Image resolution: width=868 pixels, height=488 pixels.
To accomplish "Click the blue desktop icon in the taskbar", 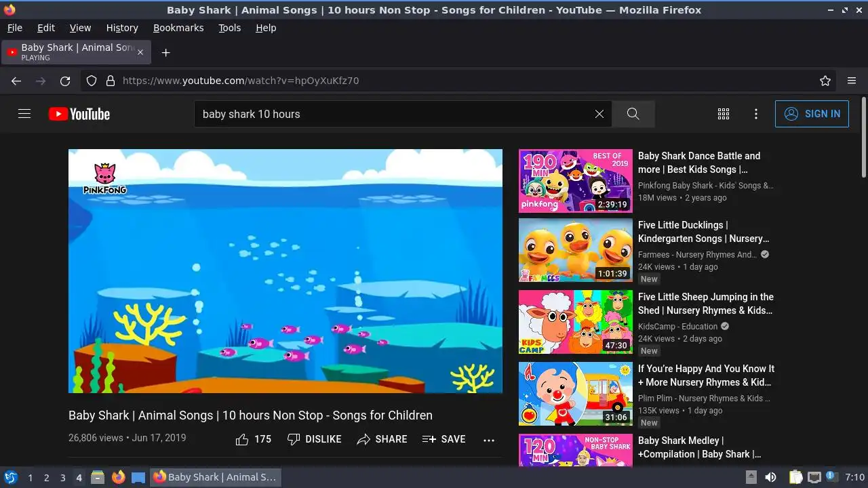I will click(x=138, y=477).
